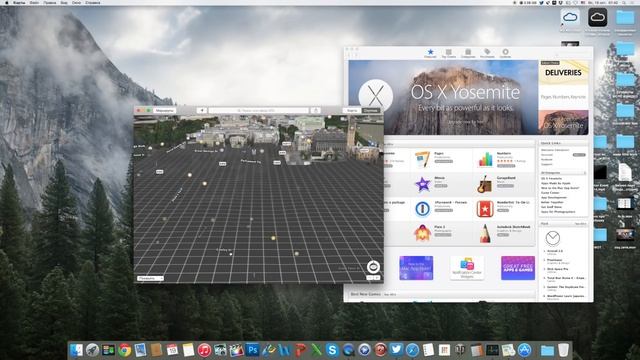Open the Pages Numbers Keynote promo tile
This screenshot has height=360, width=640.
[x=563, y=97]
